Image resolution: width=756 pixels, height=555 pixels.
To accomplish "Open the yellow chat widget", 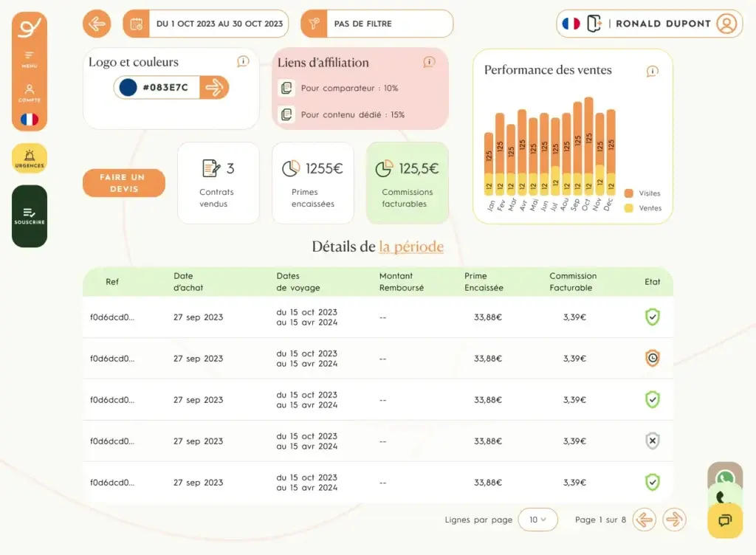I will (x=725, y=520).
